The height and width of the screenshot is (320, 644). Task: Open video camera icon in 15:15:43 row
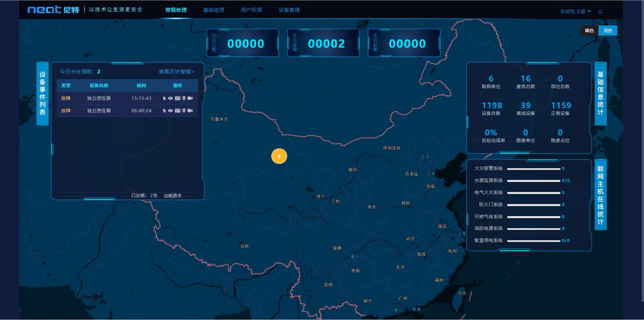coord(190,98)
